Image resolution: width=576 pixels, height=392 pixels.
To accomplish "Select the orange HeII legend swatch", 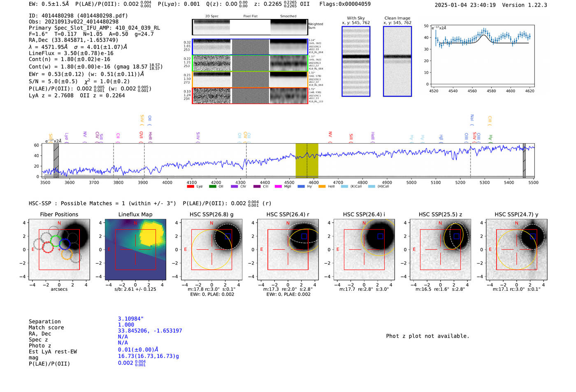I will click(x=322, y=186).
